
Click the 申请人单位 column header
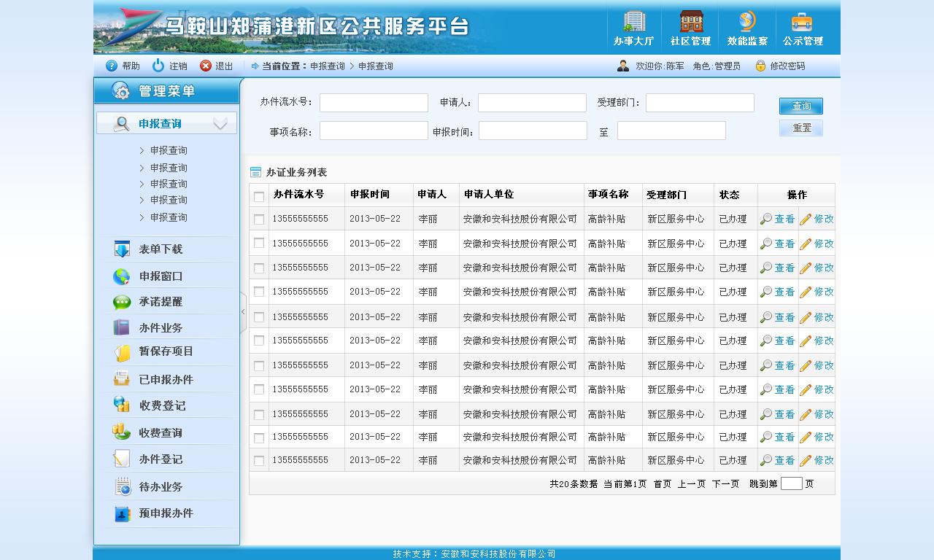pyautogui.click(x=489, y=195)
